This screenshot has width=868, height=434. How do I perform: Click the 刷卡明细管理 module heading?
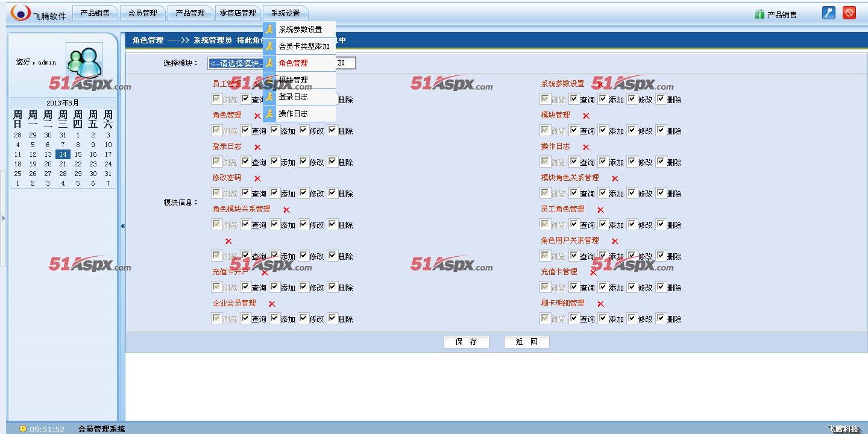pyautogui.click(x=562, y=303)
